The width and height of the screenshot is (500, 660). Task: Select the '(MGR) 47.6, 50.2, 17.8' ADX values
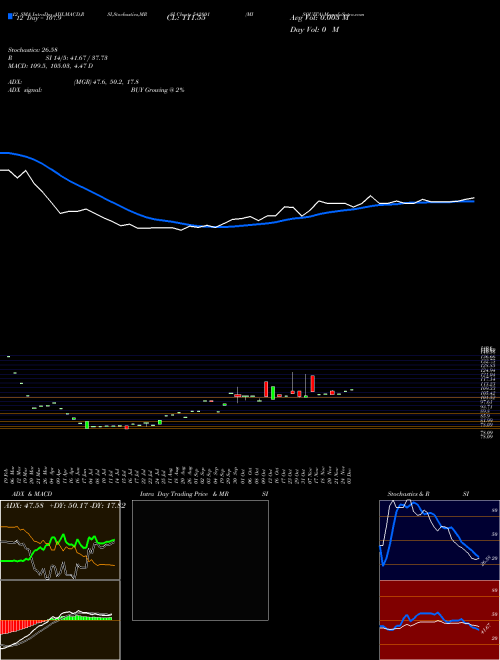click(x=106, y=82)
